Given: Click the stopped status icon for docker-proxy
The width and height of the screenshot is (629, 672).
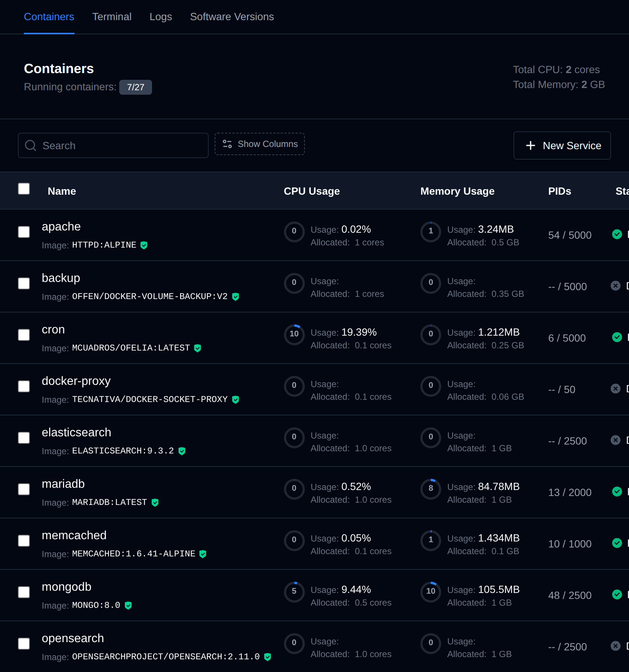Looking at the screenshot, I should coord(616,389).
